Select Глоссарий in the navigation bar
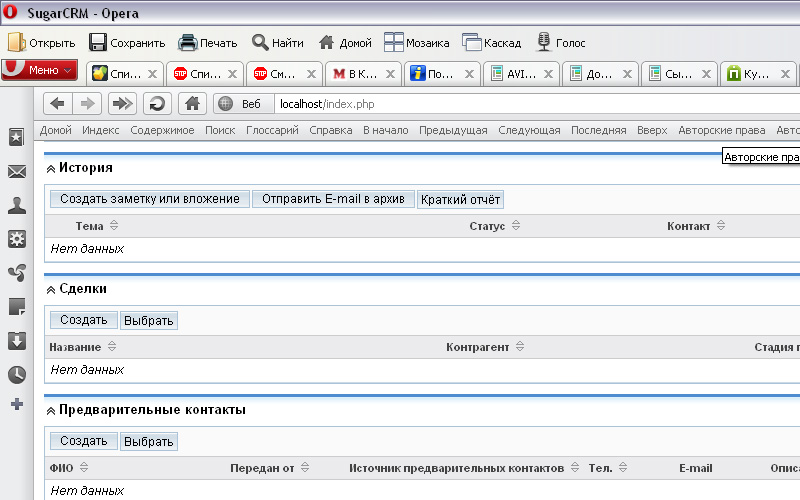Image resolution: width=800 pixels, height=500 pixels. pyautogui.click(x=272, y=130)
